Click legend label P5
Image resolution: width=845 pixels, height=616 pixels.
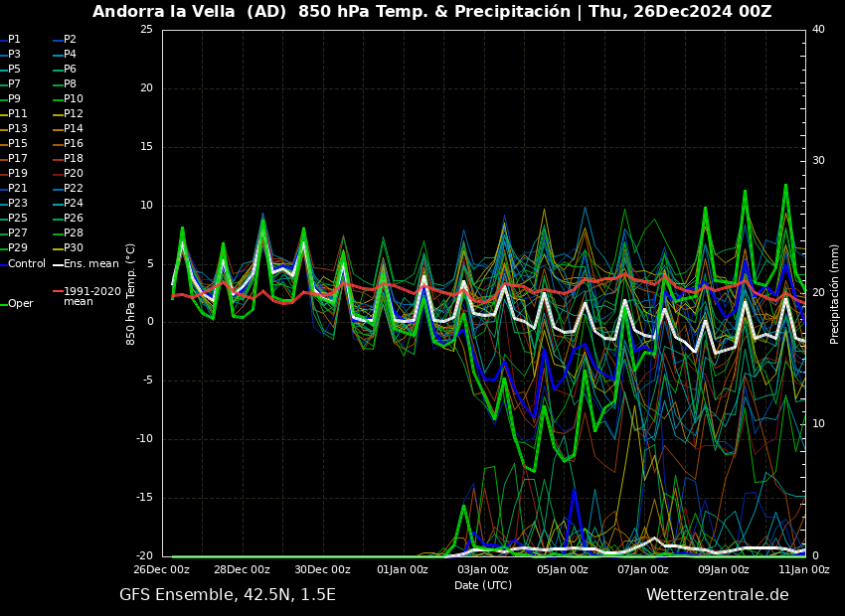[14, 69]
